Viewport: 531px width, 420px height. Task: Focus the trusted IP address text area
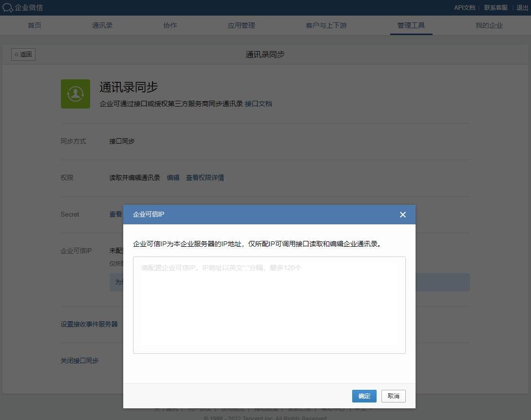pos(269,305)
